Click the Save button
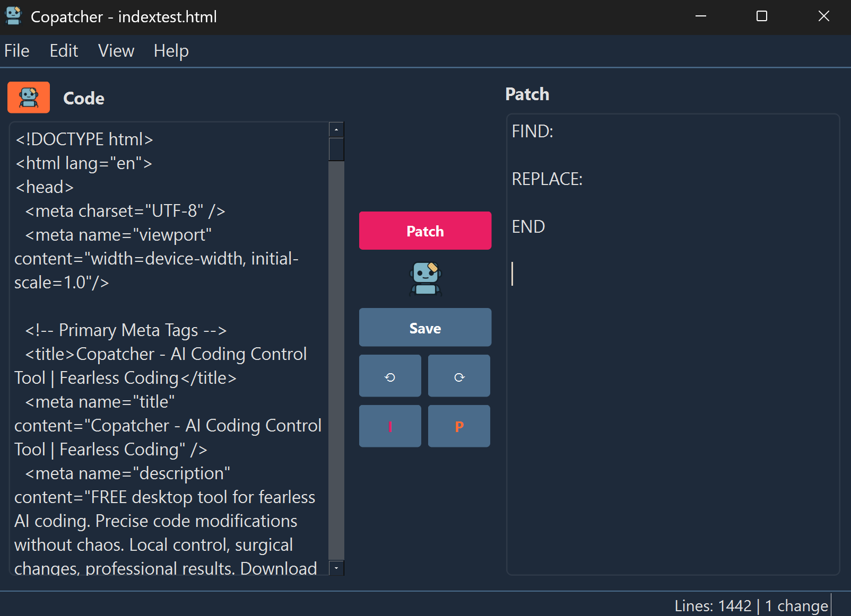Image resolution: width=851 pixels, height=616 pixels. coord(425,327)
